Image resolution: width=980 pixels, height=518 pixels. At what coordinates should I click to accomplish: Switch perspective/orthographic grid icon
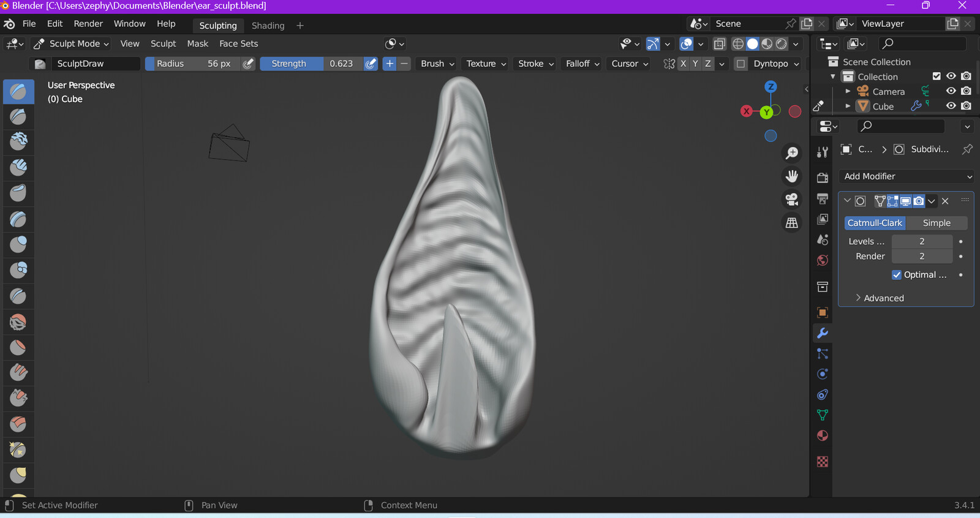(x=792, y=223)
